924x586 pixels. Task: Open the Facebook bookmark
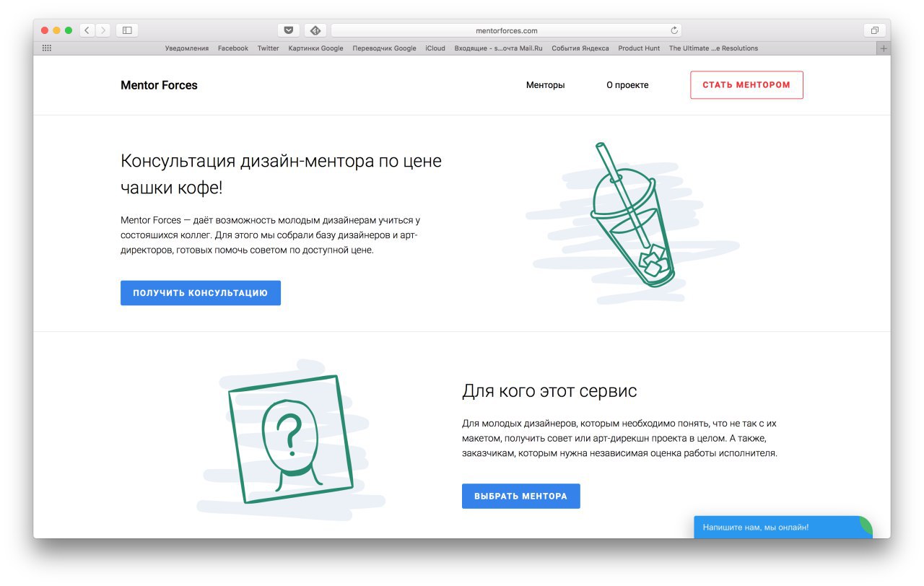[x=232, y=48]
